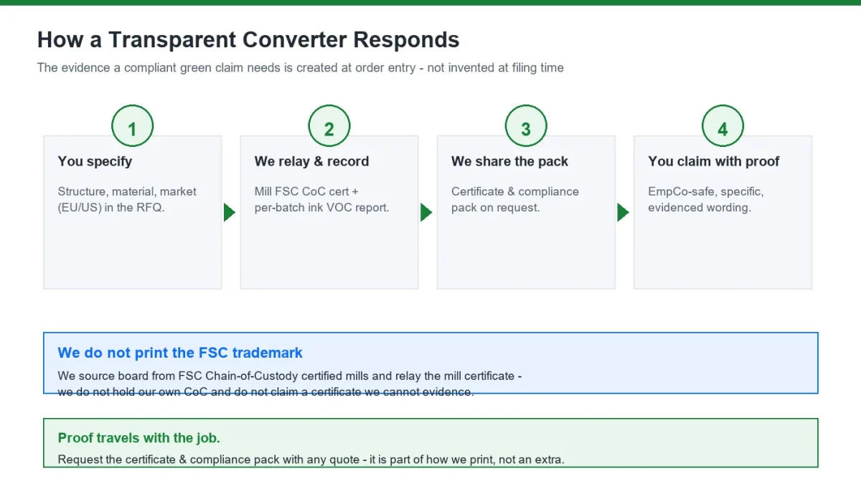Screen dimensions: 861x504
Task: Click the green arrow before "You claim with proof" card
Action: (x=623, y=212)
